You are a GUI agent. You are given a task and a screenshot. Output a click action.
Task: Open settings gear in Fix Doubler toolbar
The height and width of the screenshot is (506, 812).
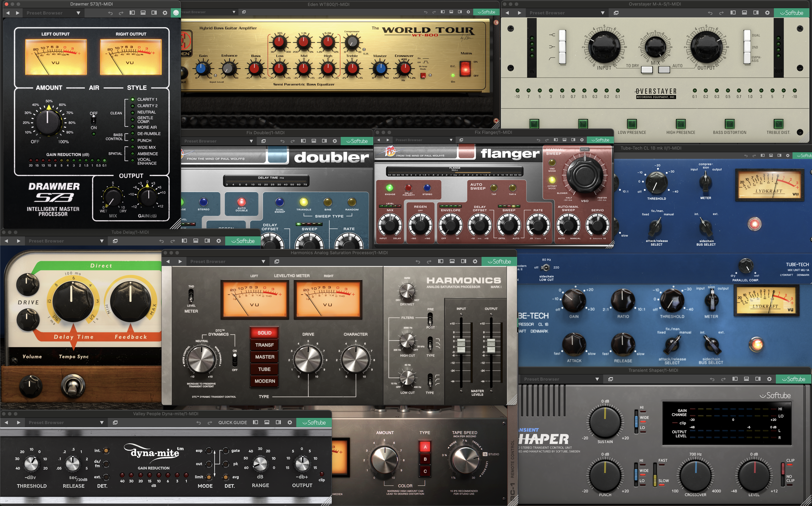(x=335, y=141)
